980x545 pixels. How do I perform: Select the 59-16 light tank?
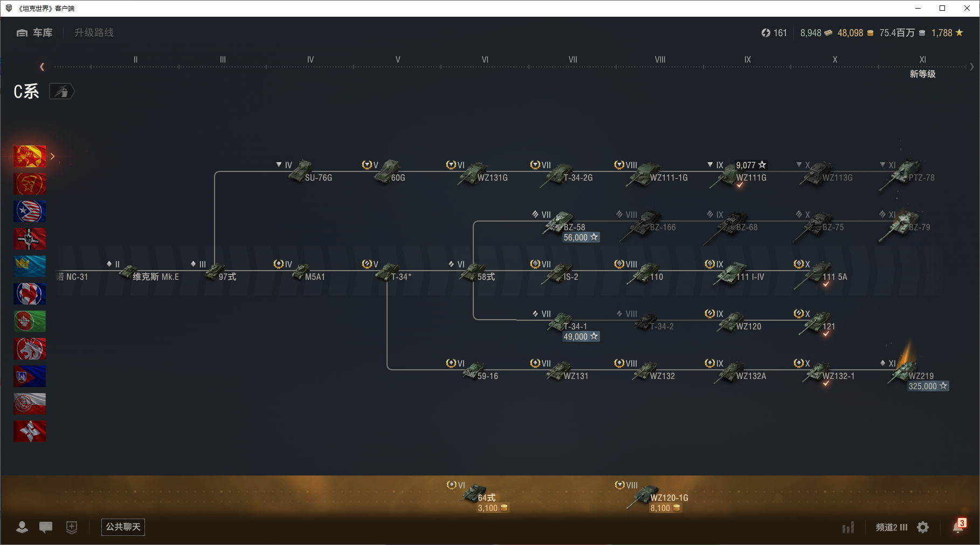pyautogui.click(x=472, y=371)
